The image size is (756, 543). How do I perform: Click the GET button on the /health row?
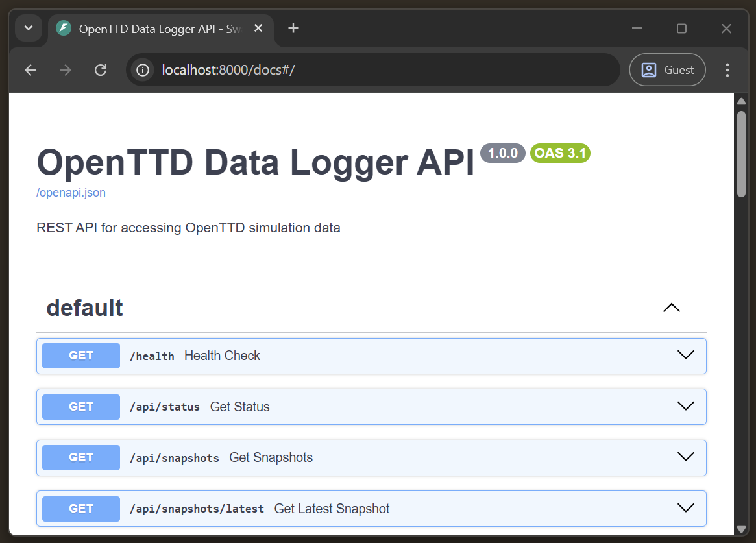[x=80, y=355]
